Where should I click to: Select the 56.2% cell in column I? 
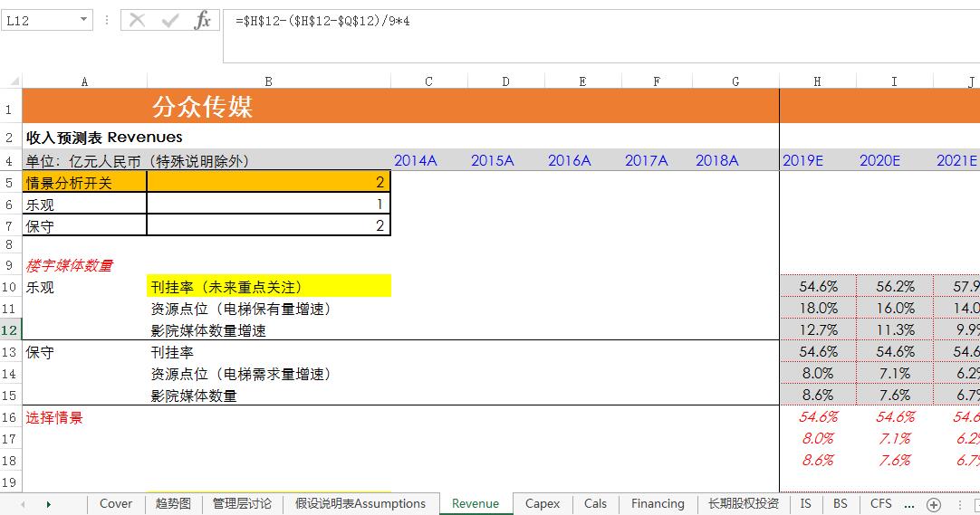894,287
